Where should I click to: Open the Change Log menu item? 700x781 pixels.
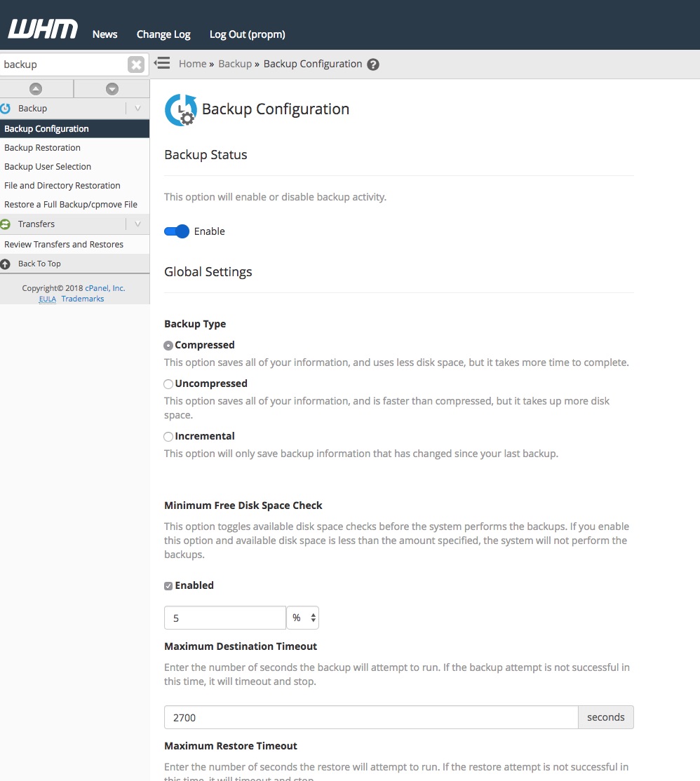163,34
